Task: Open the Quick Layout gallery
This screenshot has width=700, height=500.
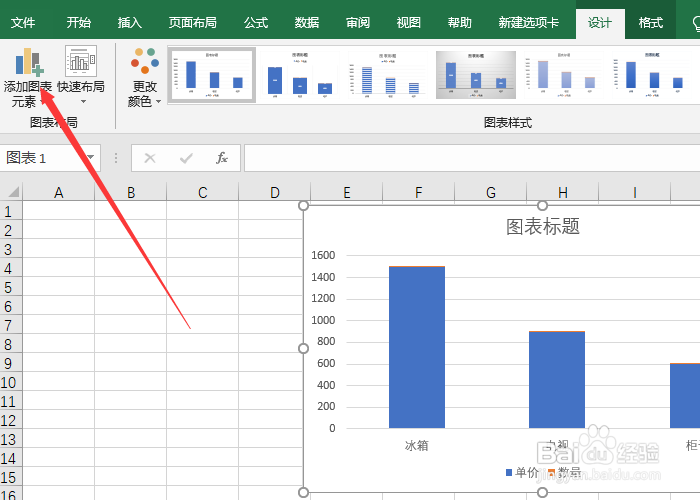Action: (81, 76)
